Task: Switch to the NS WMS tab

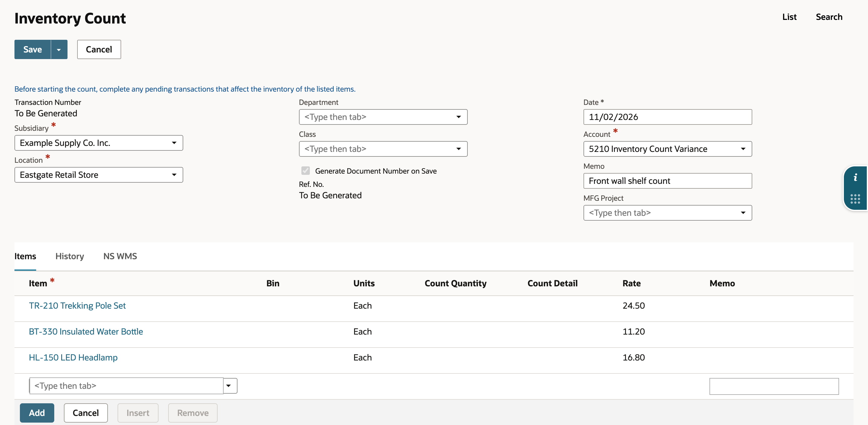Action: click(120, 256)
